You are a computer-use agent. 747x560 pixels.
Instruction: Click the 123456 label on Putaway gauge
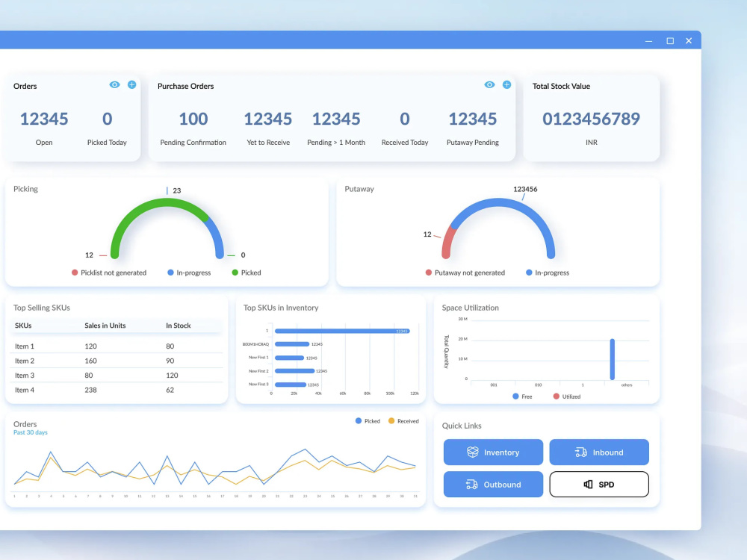[525, 189]
